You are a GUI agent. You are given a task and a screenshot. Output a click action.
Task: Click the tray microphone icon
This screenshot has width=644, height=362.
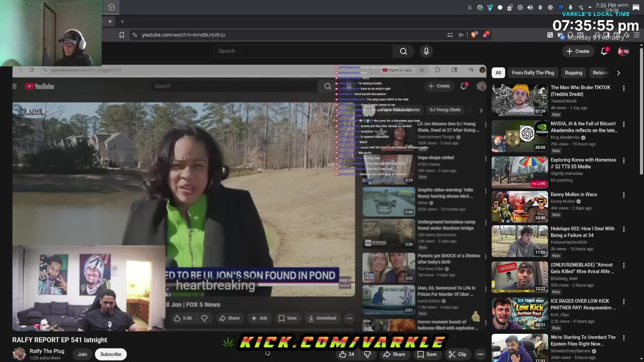point(571,8)
